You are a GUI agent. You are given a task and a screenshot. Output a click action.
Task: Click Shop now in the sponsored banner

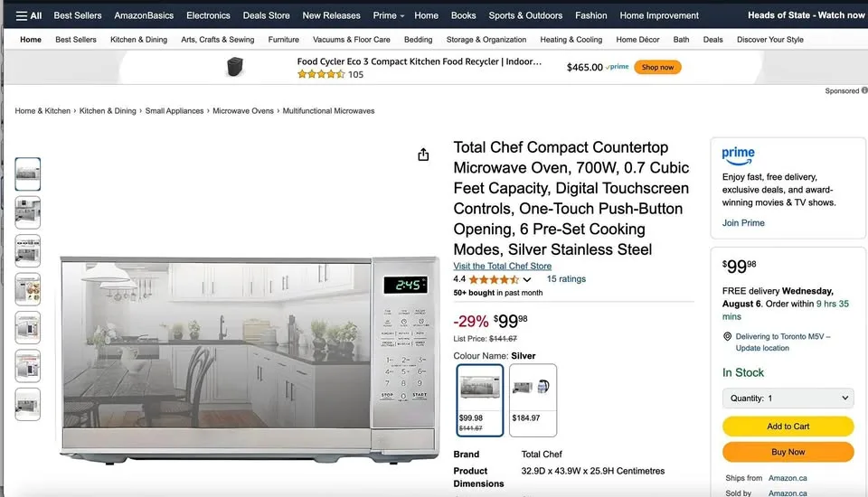pyautogui.click(x=657, y=67)
